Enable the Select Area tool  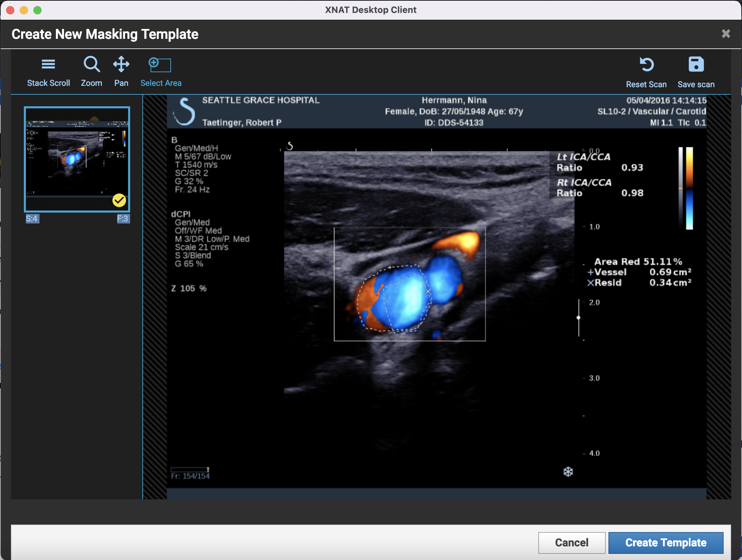(160, 65)
